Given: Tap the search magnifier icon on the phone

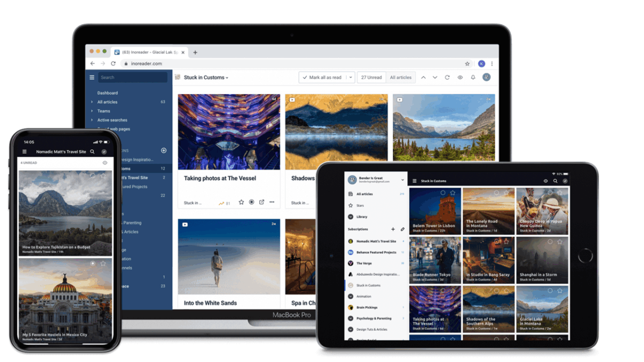Looking at the screenshot, I should point(92,152).
